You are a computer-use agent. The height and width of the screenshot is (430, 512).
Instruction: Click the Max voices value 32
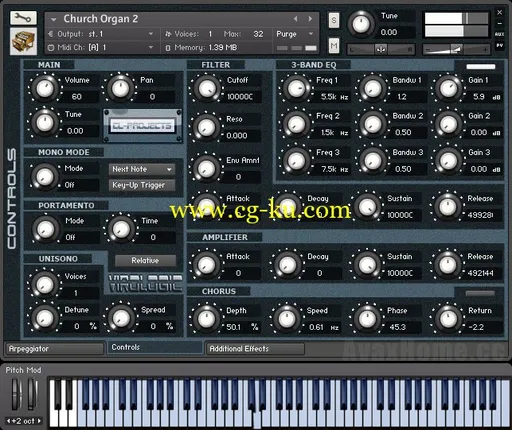(x=258, y=34)
